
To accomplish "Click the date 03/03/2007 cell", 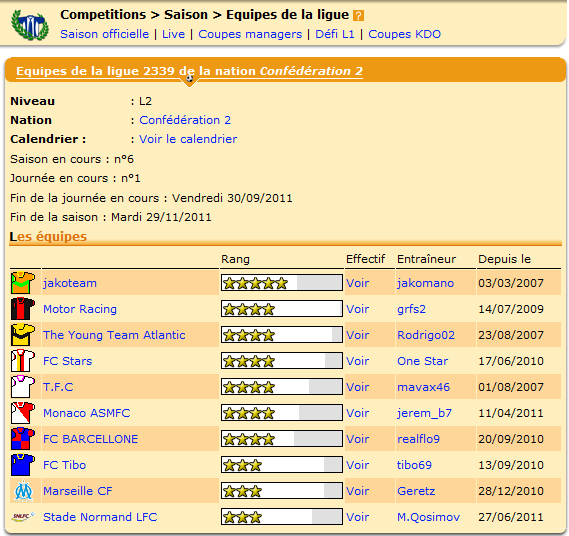I will coord(511,283).
